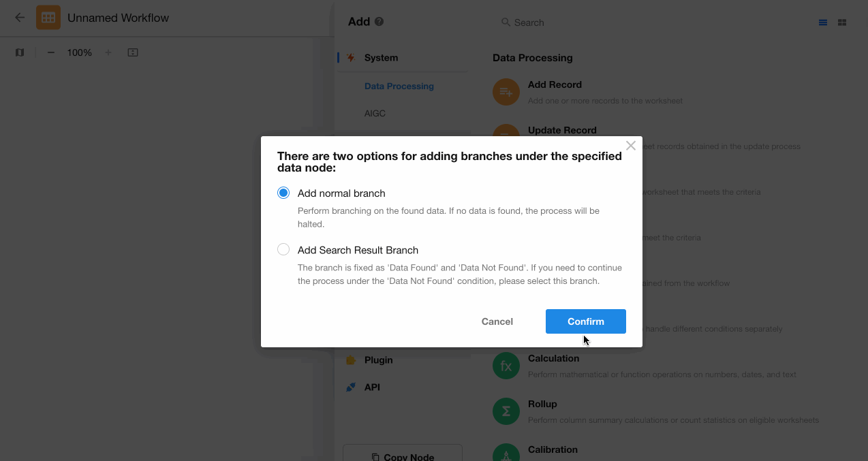Select the Add normal branch option

tap(283, 193)
